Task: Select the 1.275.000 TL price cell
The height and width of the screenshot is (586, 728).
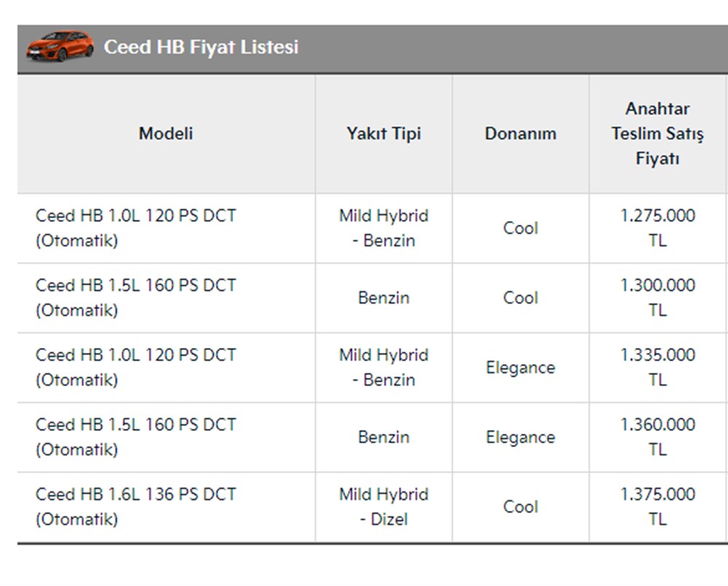Action: [657, 228]
